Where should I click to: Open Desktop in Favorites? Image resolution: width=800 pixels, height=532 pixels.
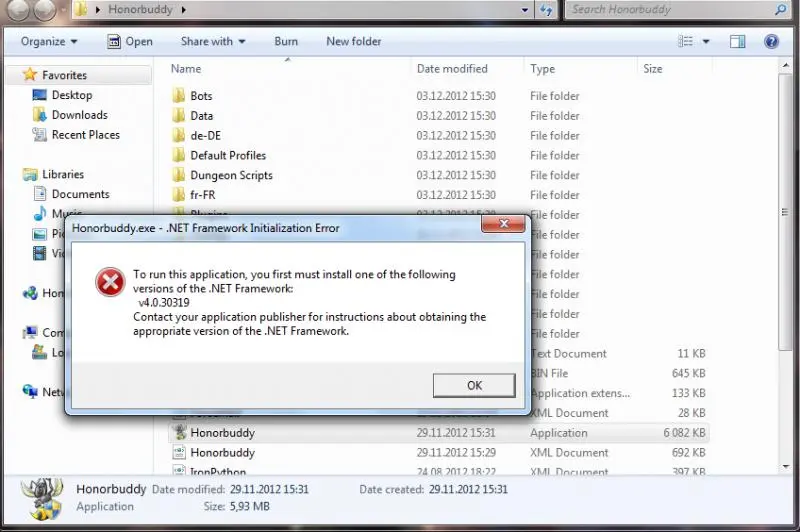point(72,95)
